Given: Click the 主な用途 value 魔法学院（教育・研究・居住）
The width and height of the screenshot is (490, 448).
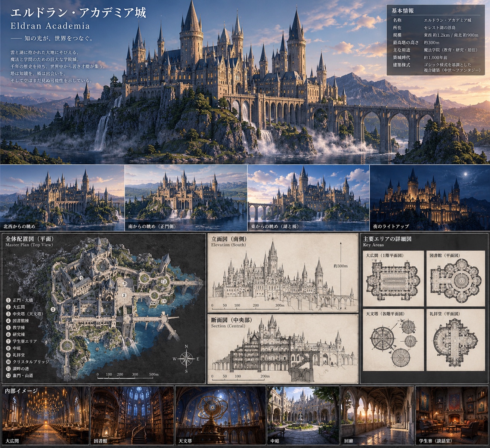Looking at the screenshot, I should point(451,50).
